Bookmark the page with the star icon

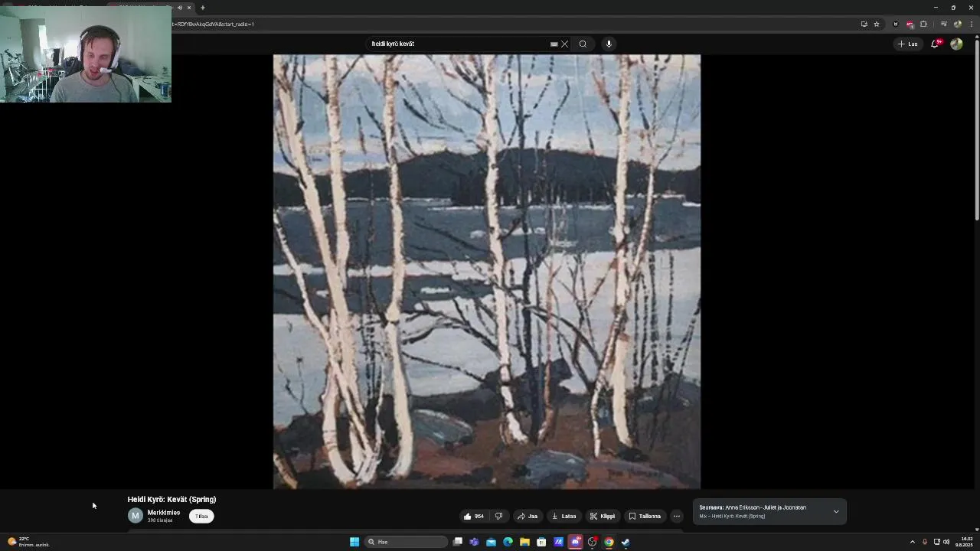click(877, 24)
